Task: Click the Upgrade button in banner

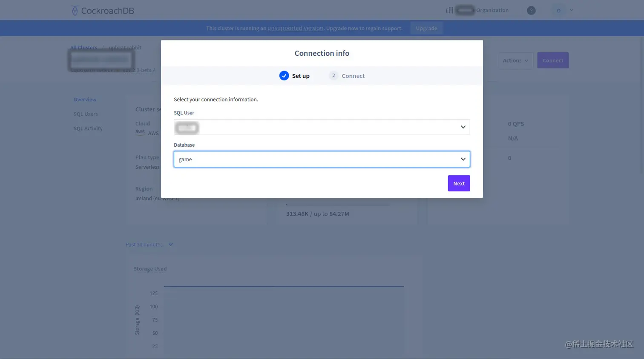Action: [426, 28]
